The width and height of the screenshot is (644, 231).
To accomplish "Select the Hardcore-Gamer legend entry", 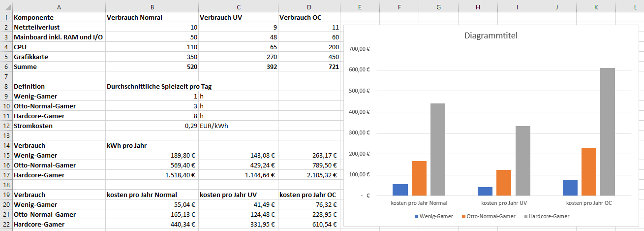I will [546, 216].
